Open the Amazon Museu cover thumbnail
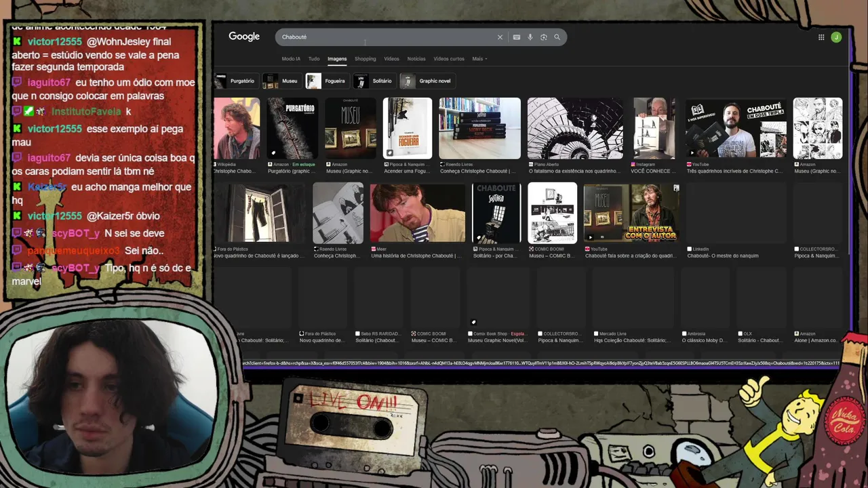The image size is (868, 488). pos(350,128)
